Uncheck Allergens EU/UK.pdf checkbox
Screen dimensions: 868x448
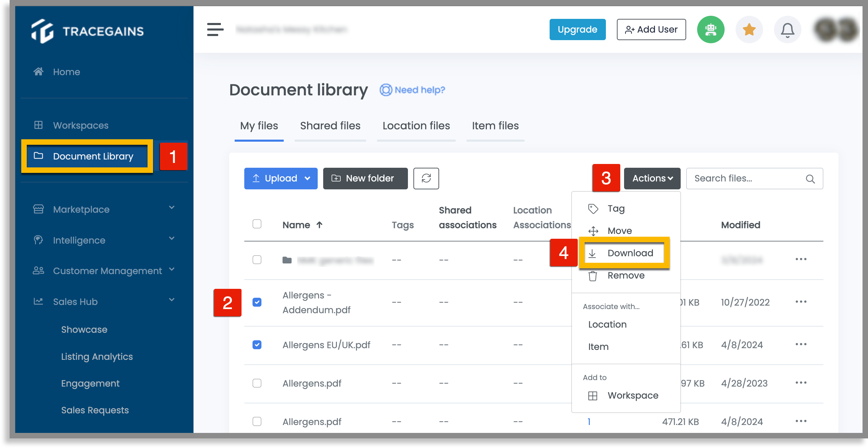(x=257, y=345)
